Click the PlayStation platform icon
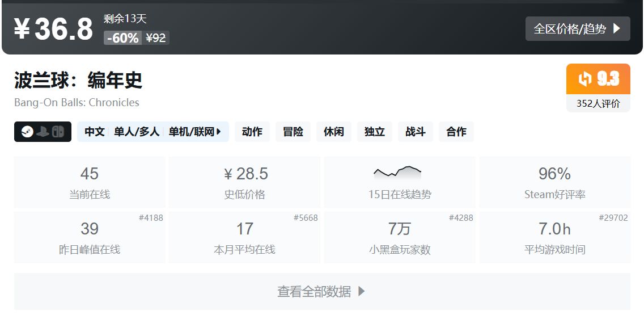Image resolution: width=644 pixels, height=323 pixels. pos(43,132)
